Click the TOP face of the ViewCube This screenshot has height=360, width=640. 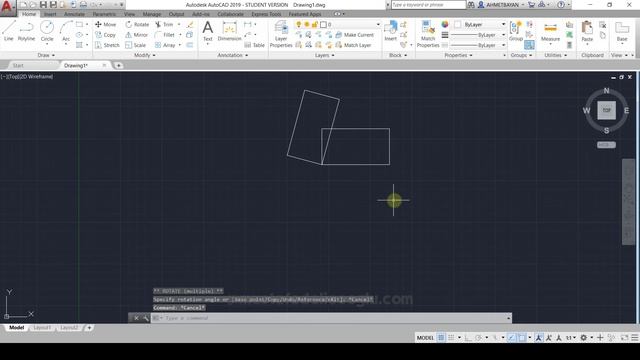click(x=607, y=110)
